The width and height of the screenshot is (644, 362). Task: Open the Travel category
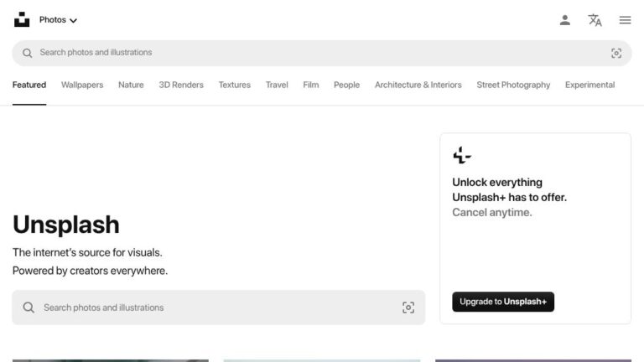coord(277,85)
